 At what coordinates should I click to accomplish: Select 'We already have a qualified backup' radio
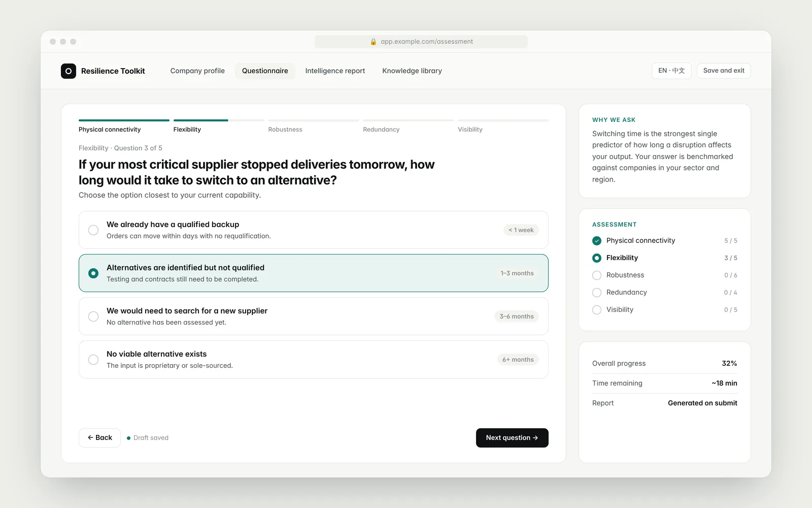pos(93,230)
